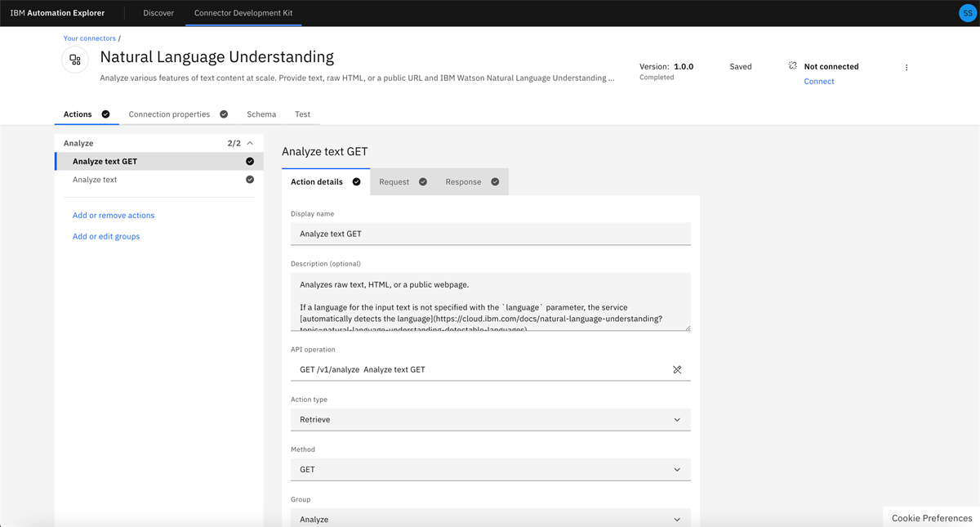Click the Description text area
Viewport: 980px width, 527px height.
pos(491,302)
